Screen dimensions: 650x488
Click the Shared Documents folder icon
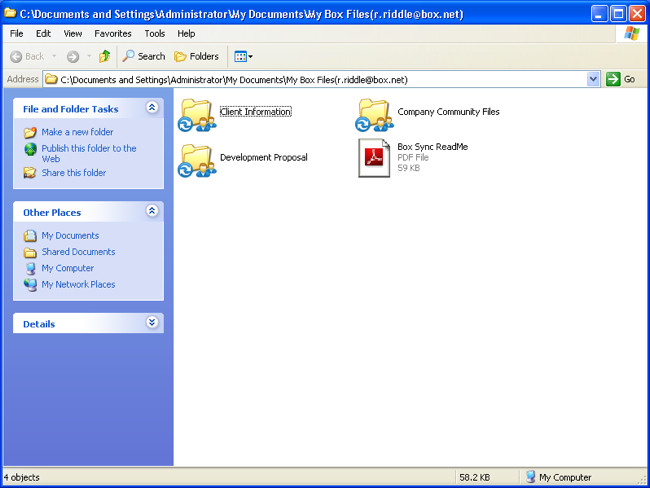[x=30, y=252]
